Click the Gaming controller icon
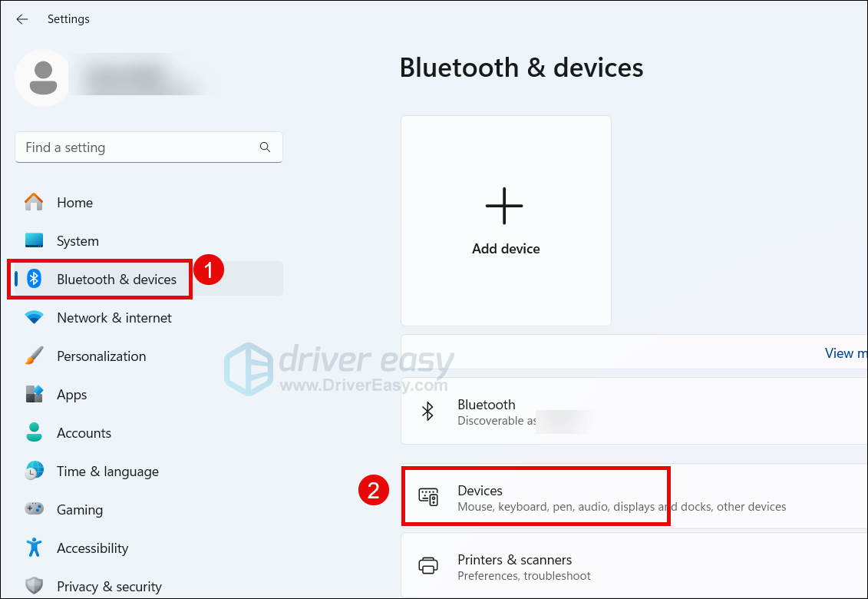868x599 pixels. tap(34, 510)
